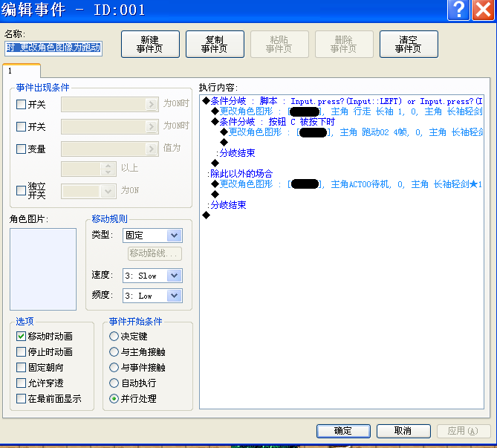Select 自动执行 trigger radio button
The image size is (497, 448).
click(x=114, y=383)
